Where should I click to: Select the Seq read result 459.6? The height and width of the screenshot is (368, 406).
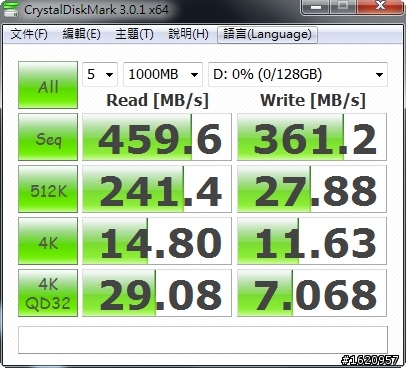(x=157, y=137)
